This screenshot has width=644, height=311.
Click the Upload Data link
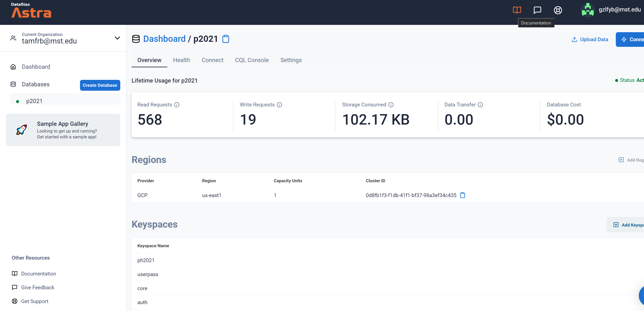(590, 39)
